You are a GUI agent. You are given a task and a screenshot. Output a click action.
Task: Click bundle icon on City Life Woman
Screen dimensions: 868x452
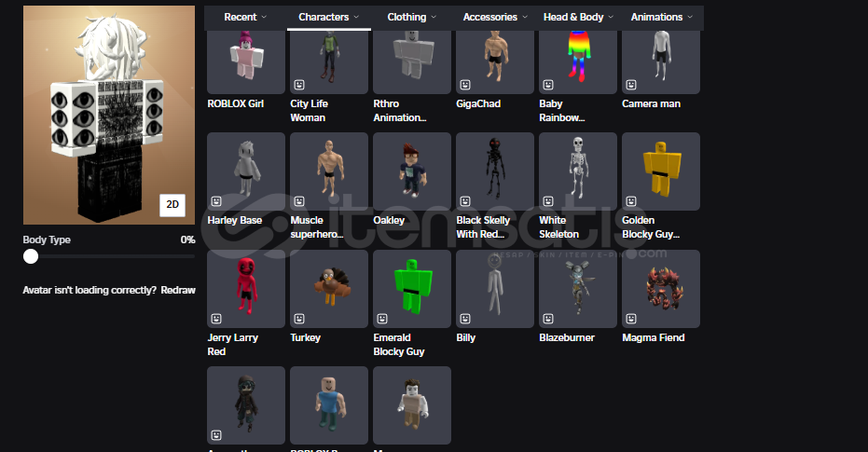click(299, 85)
